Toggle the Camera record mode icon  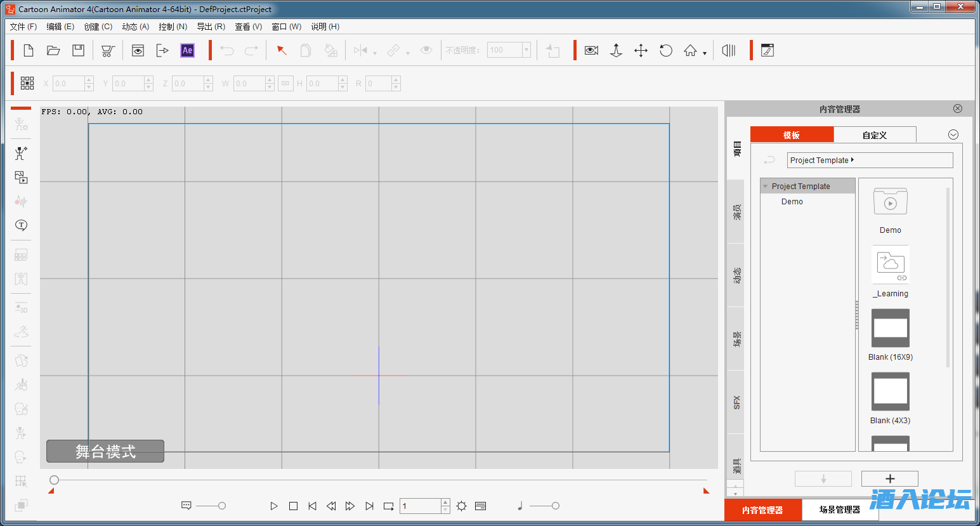click(x=591, y=51)
